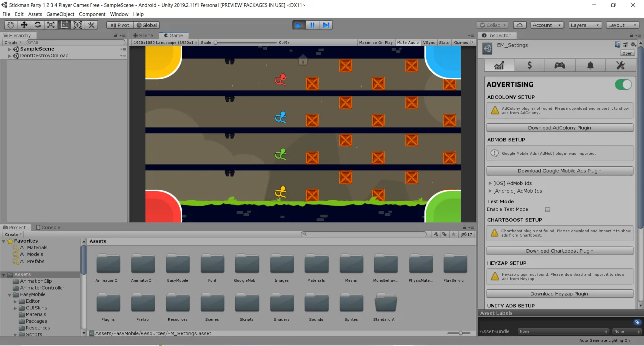
Task: Open the GameObject menu
Action: point(60,14)
